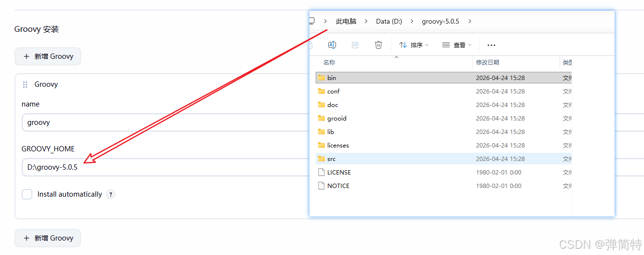This screenshot has width=644, height=255.
Task: Click the share icon in Explorer toolbar
Action: pyautogui.click(x=355, y=45)
